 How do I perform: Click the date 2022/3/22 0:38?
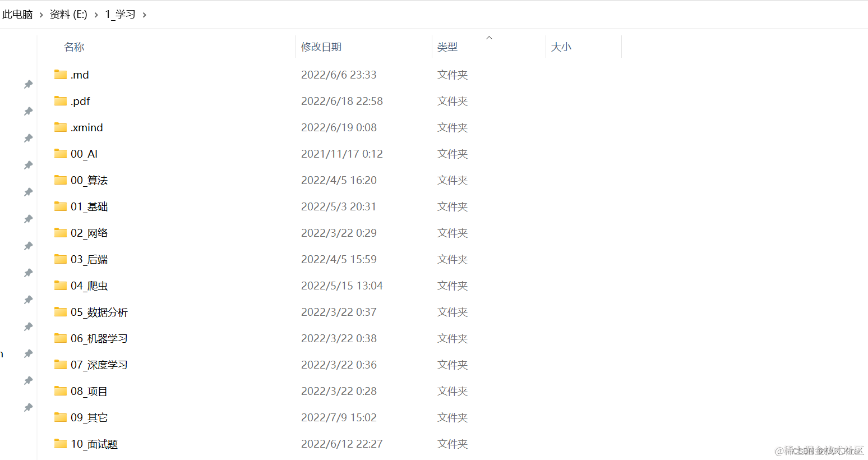click(x=339, y=339)
